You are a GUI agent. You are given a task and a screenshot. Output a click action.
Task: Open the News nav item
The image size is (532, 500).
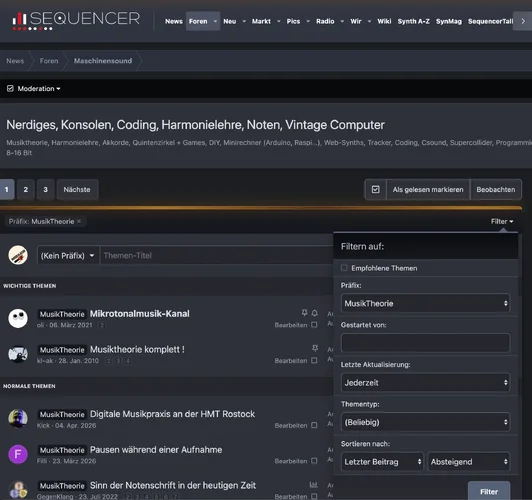pyautogui.click(x=174, y=21)
